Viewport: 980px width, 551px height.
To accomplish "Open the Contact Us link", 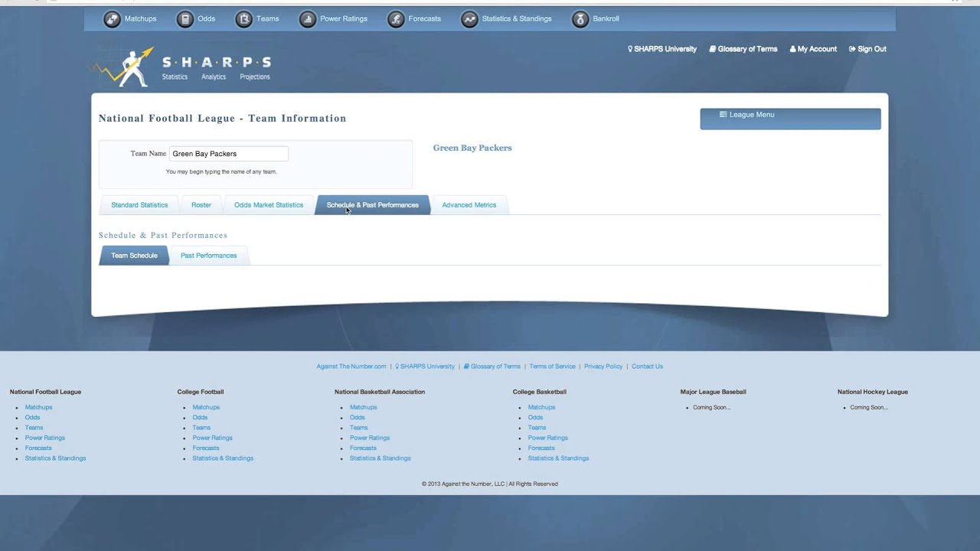I will tap(647, 367).
